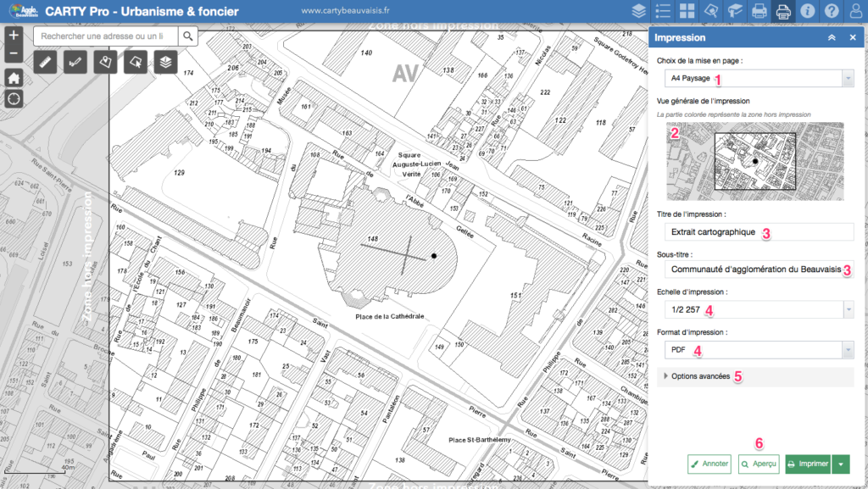Screen dimensions: 868x489
Task: Focus the address search field
Action: [x=106, y=36]
